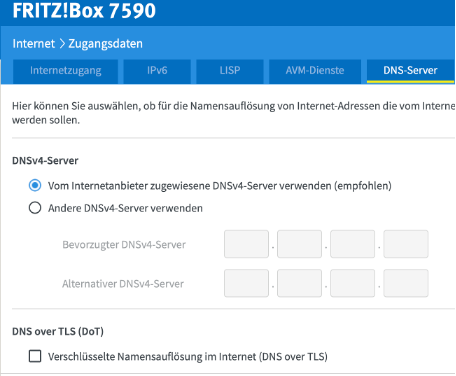Choose 'Andere DNSv4-Server verwenden' radio option

(35, 208)
